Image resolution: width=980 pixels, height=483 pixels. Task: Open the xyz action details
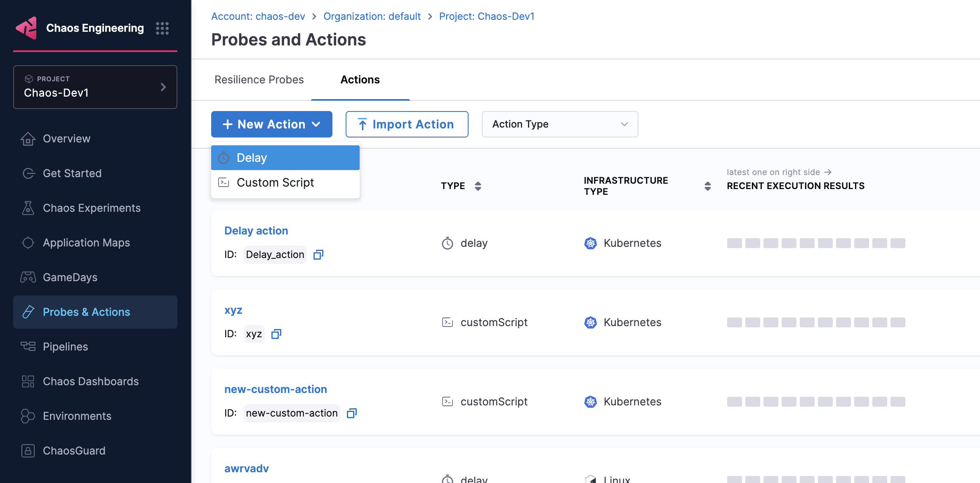(x=233, y=310)
